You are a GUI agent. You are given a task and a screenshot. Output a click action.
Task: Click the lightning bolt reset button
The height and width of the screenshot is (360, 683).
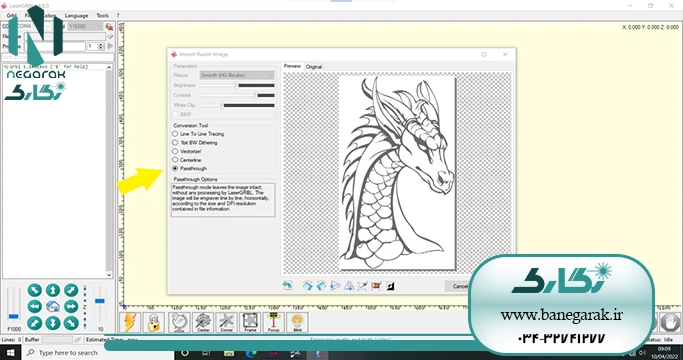coord(130,323)
